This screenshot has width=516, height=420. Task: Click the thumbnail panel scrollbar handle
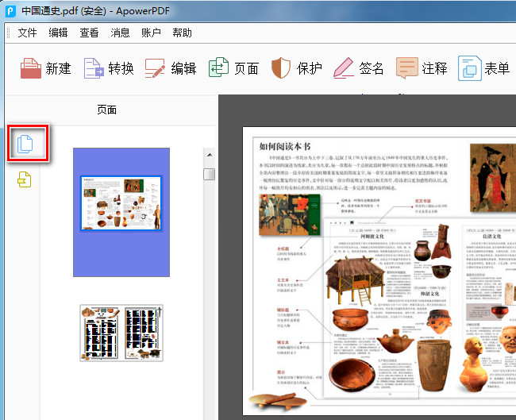209,174
